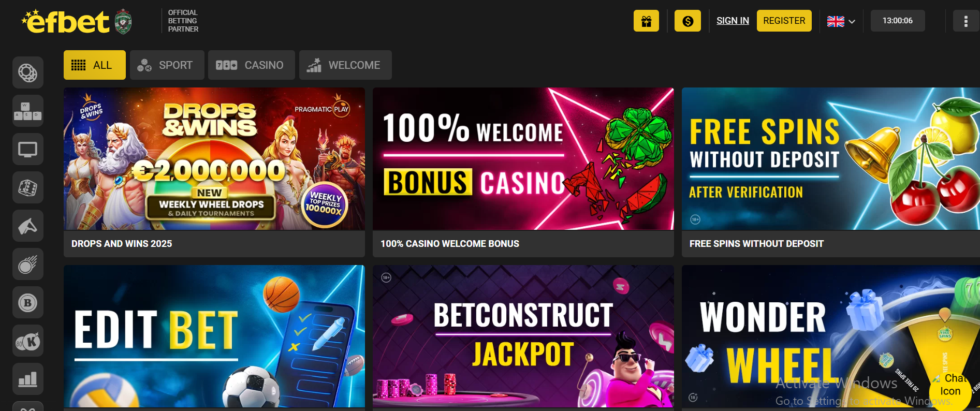The height and width of the screenshot is (411, 980).
Task: Click the WASD keyboard esports icon
Action: tap(28, 111)
